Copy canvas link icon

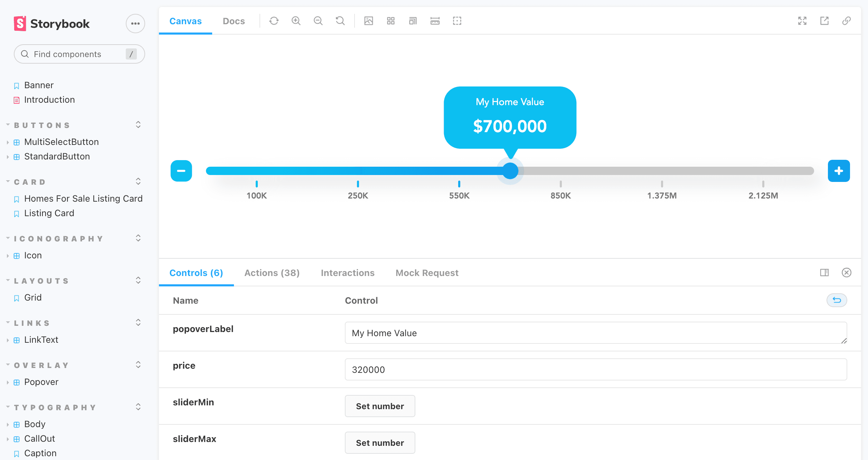pyautogui.click(x=847, y=21)
